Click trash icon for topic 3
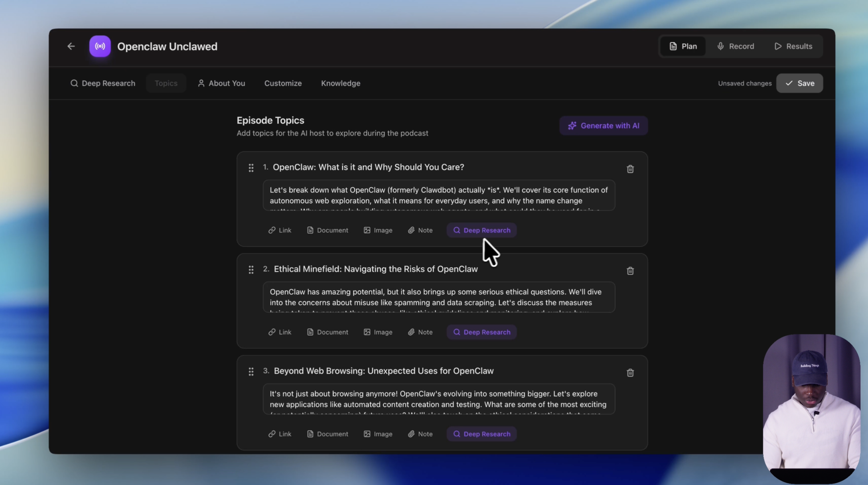 click(x=630, y=373)
